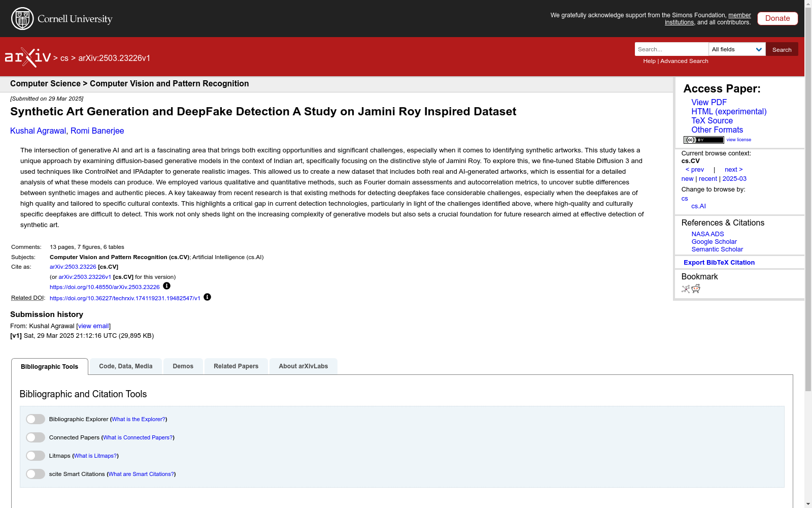
Task: Click What are Smart Citations? link
Action: (x=141, y=474)
